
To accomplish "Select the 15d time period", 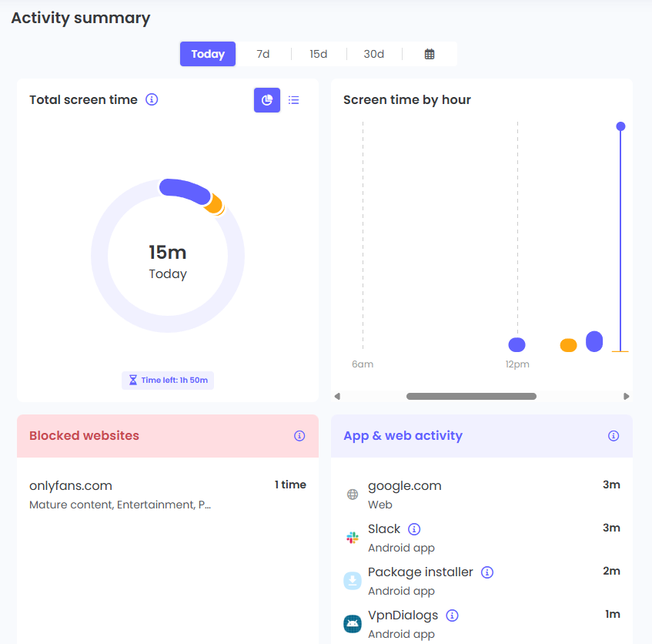I will tap(318, 54).
